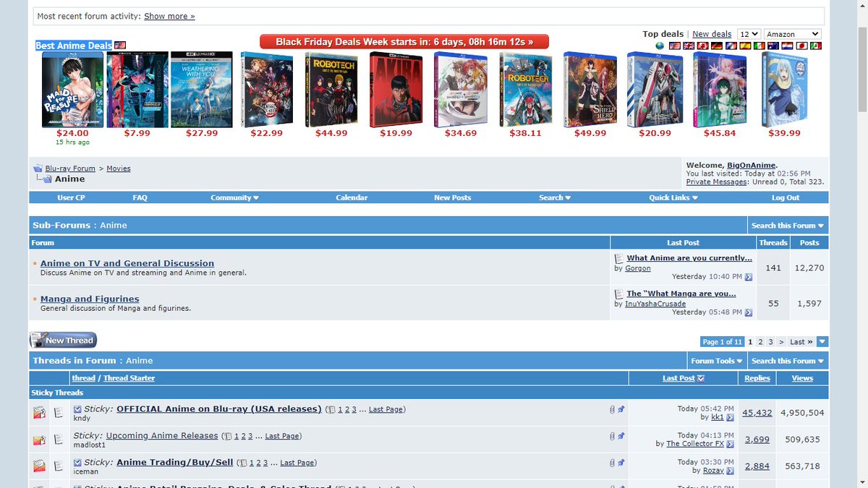Open page jump arrow next to Last »
The height and width of the screenshot is (488, 868).
tap(822, 342)
